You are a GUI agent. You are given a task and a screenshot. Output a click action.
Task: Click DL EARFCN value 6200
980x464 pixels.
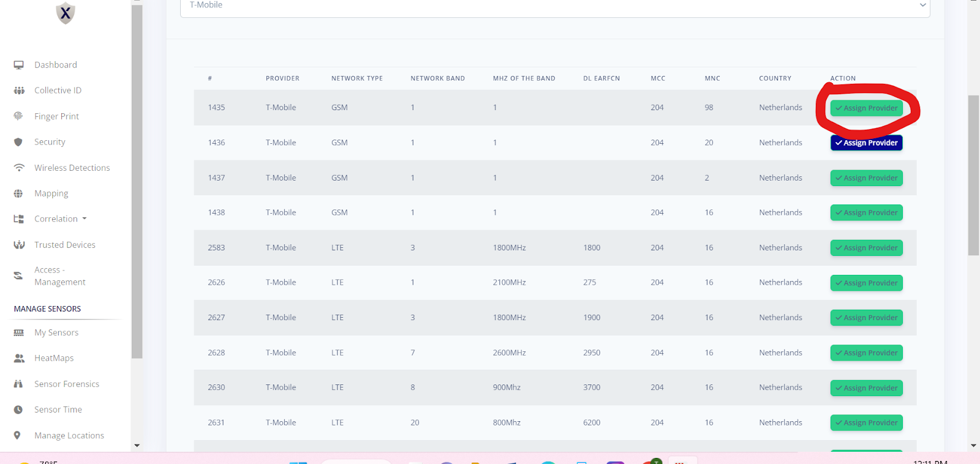[592, 423]
